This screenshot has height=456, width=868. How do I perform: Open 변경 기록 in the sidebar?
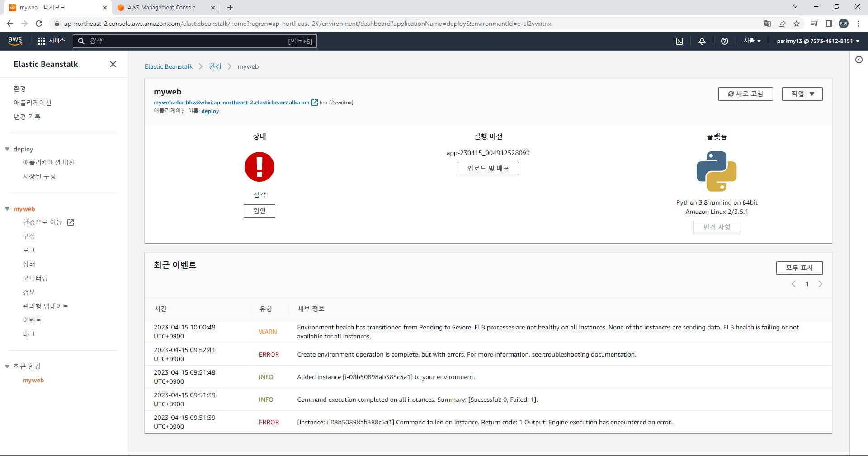[27, 117]
